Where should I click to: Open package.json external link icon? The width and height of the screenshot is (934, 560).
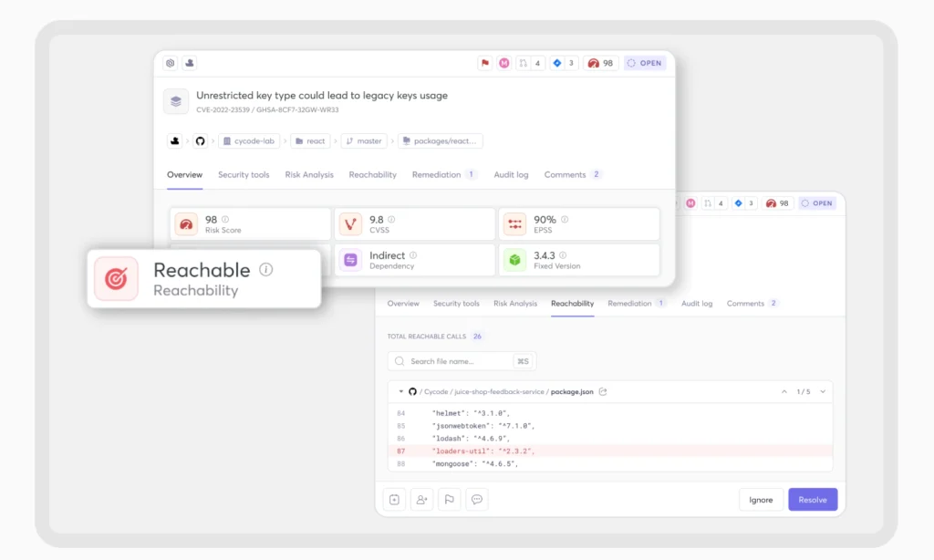click(603, 391)
